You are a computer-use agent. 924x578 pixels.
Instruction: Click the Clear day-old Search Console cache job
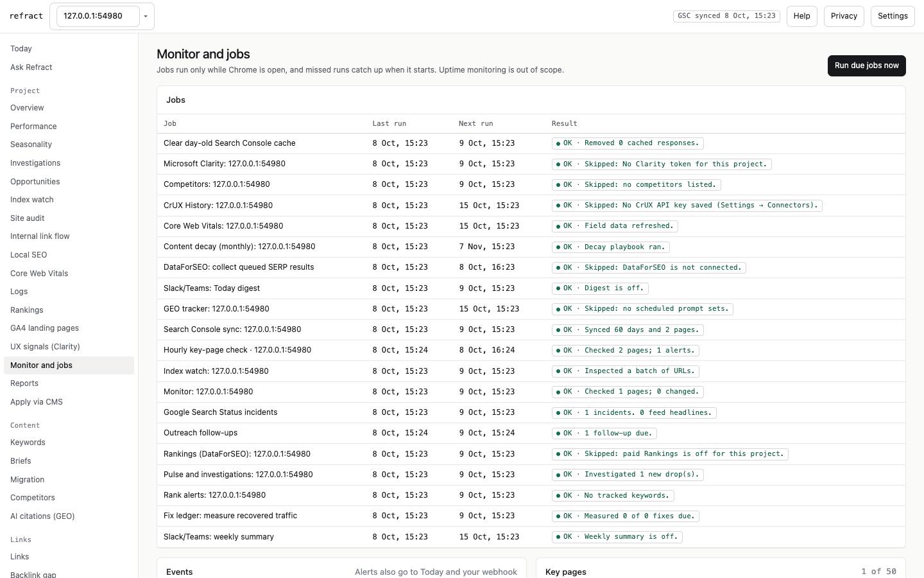[x=230, y=143]
